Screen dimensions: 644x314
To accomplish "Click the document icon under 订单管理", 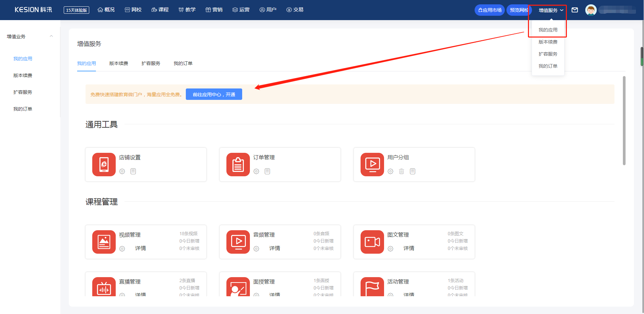I will [x=267, y=172].
